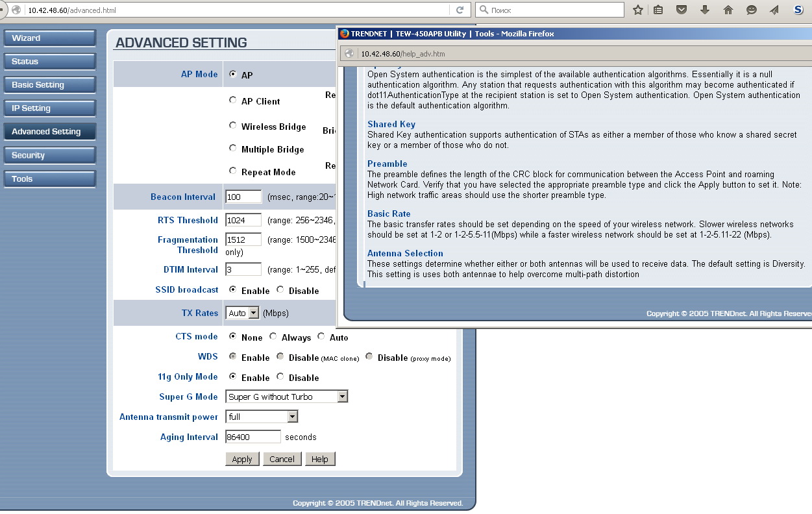The width and height of the screenshot is (812, 514).
Task: Click the Aging Interval field
Action: 253,437
